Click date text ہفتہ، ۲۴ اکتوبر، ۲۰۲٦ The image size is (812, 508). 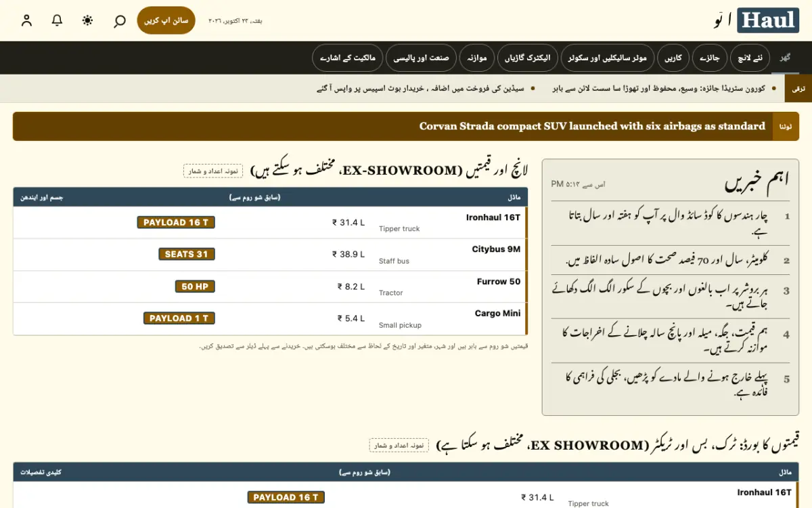[x=235, y=21]
